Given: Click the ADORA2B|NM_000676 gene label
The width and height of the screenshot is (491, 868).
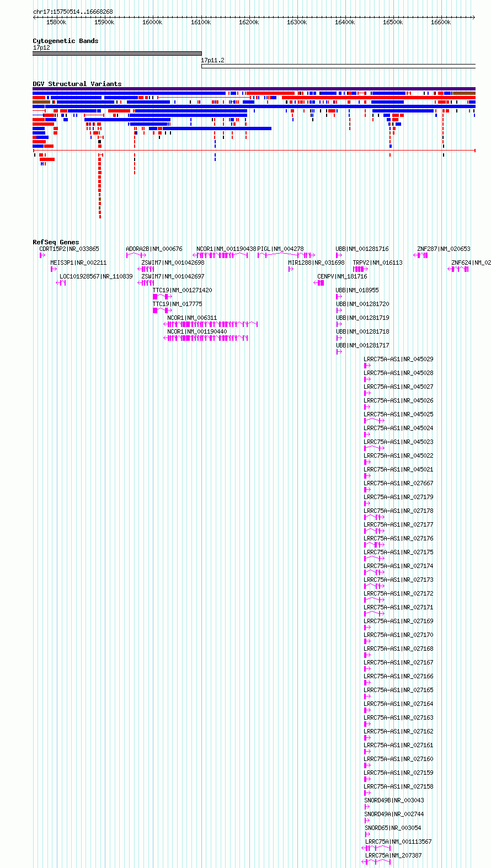Looking at the screenshot, I should [x=154, y=249].
